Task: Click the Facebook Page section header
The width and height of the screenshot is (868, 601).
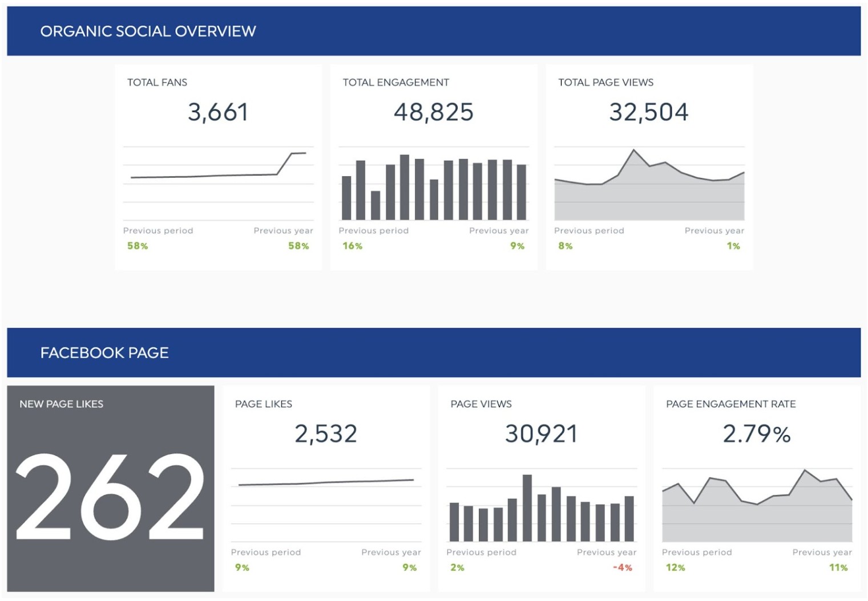Action: 104,353
